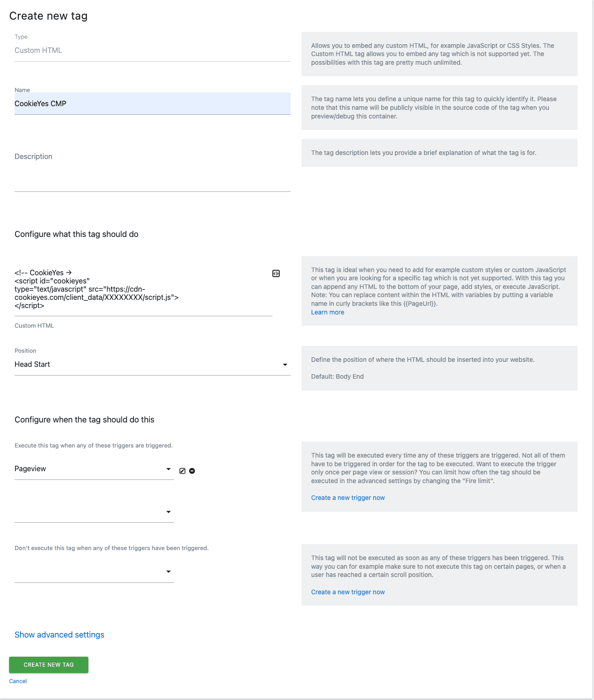Open the block trigger dropdown
Screen dimensions: 594x700
click(x=94, y=572)
